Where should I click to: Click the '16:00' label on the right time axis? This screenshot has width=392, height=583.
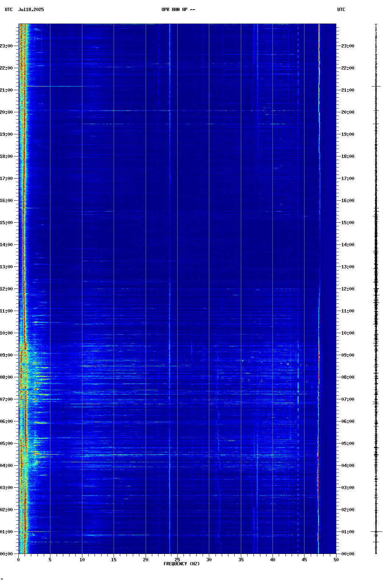(x=348, y=201)
